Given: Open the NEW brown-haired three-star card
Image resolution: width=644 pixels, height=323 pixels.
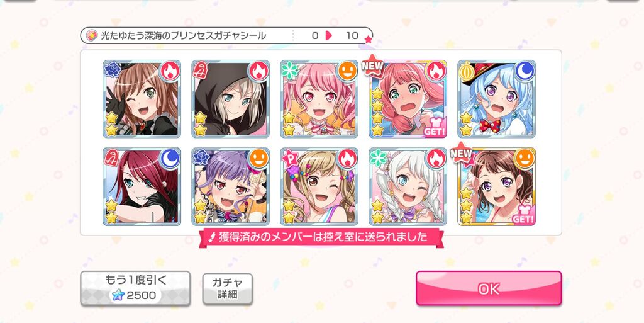Looking at the screenshot, I should 497,186.
